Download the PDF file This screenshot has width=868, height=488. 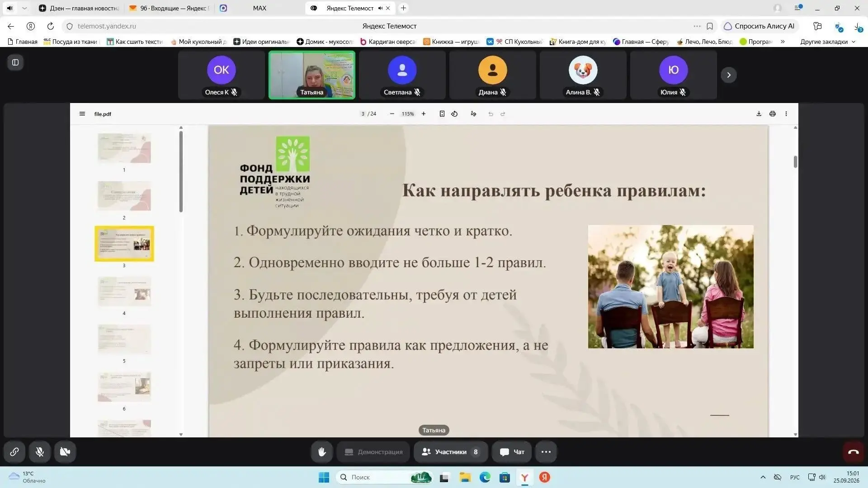[x=759, y=114]
